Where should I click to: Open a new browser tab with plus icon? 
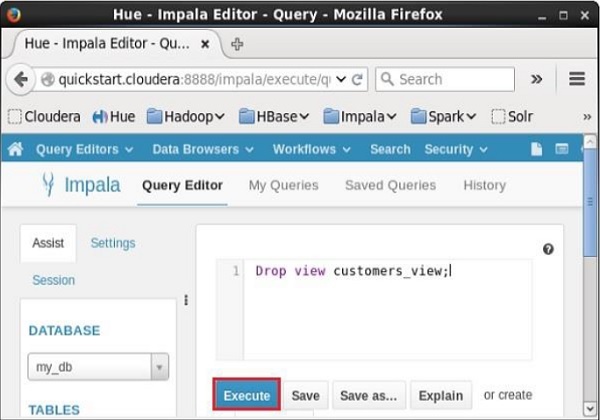pos(237,44)
